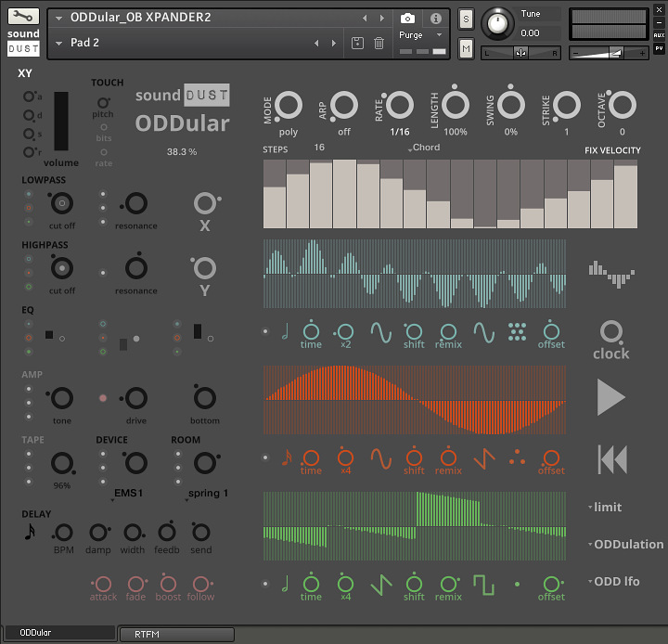Select the teal LFO sine waveform icon

coord(381,332)
